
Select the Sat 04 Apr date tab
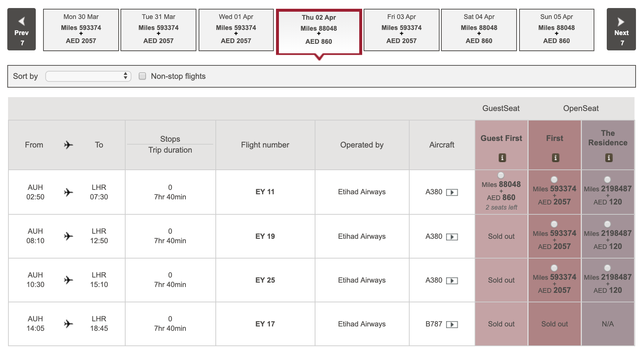(x=479, y=30)
